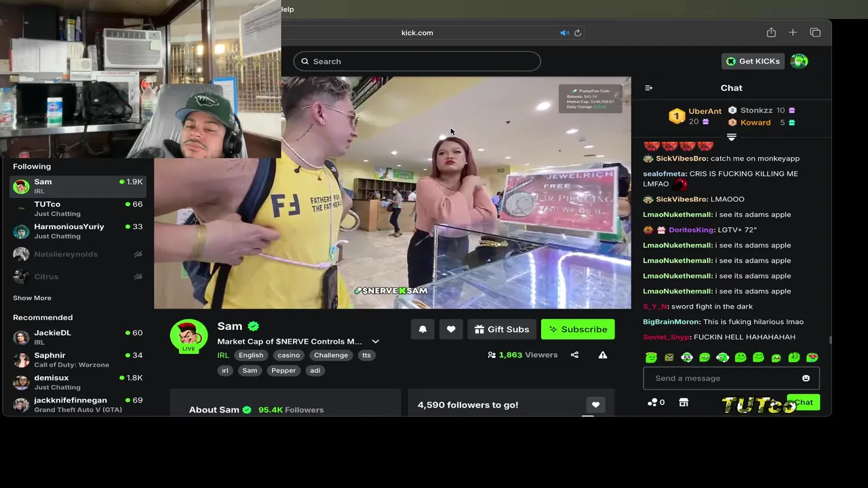Screen dimensions: 868x488
Task: Open Koward gifter profile
Action: 756,123
